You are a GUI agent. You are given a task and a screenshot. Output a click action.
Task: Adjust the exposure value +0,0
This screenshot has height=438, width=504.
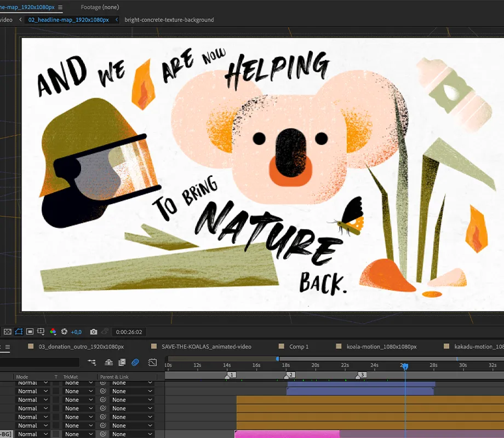(x=76, y=332)
